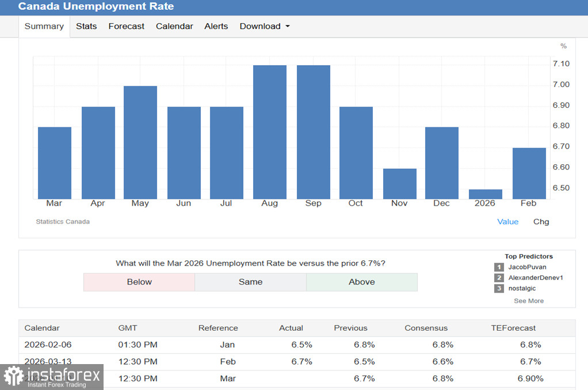Toggle chart to Chg view

click(541, 222)
